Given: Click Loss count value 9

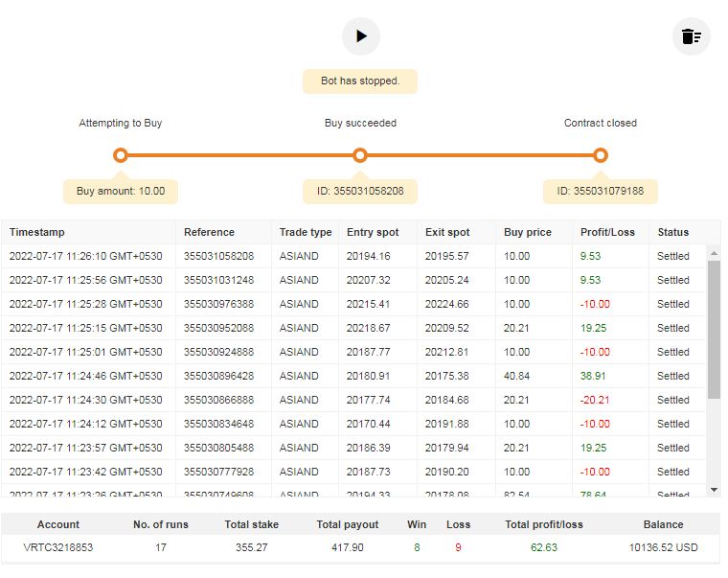Looking at the screenshot, I should [x=458, y=547].
